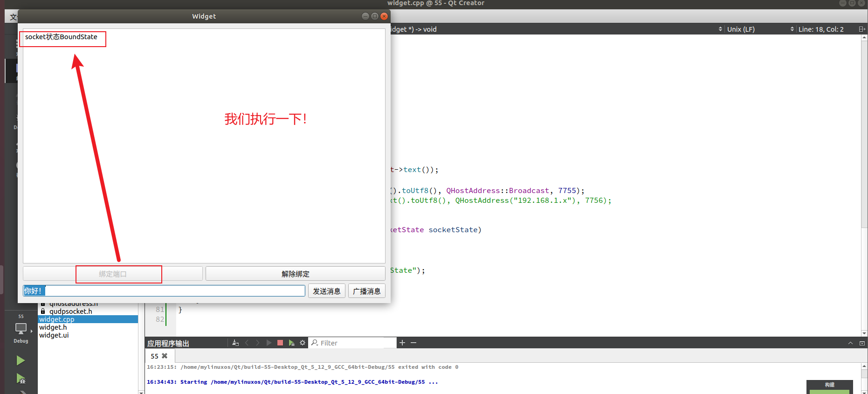This screenshot has width=868, height=394.
Task: Click line number 82 in editor gutter
Action: [160, 319]
